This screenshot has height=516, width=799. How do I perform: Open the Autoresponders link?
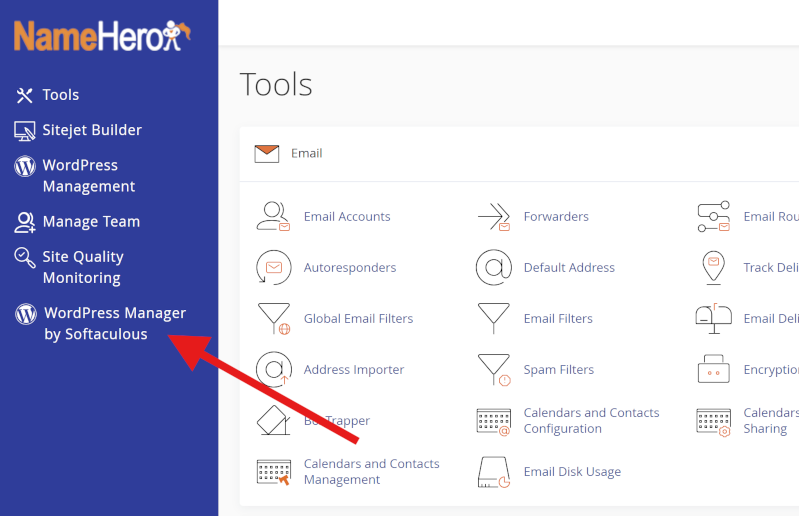pyautogui.click(x=350, y=267)
